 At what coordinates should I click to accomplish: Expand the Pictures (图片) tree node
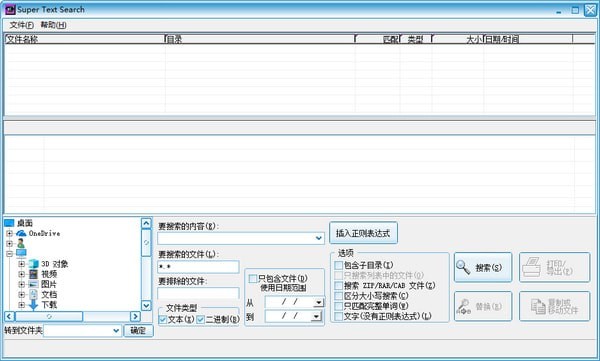click(21, 284)
